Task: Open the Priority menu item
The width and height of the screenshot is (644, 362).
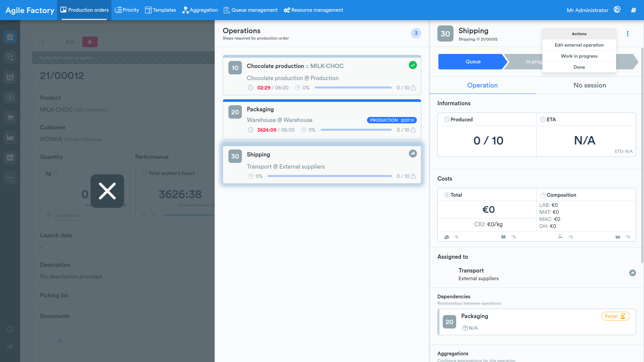Action: pos(127,10)
